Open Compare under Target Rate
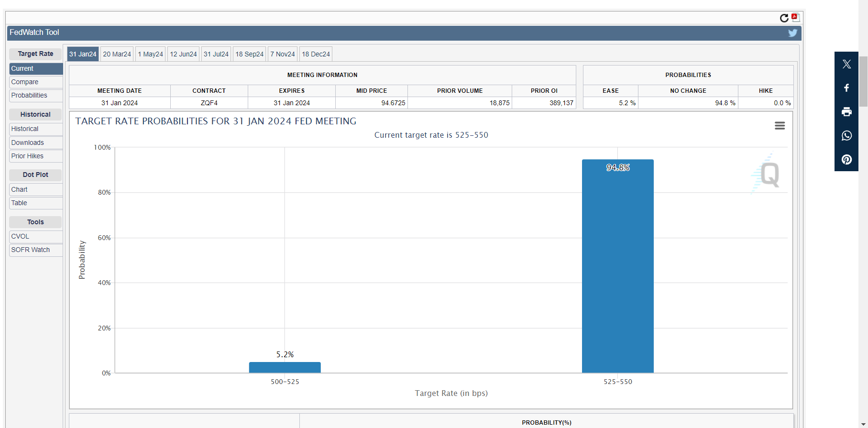The width and height of the screenshot is (868, 428). click(36, 82)
